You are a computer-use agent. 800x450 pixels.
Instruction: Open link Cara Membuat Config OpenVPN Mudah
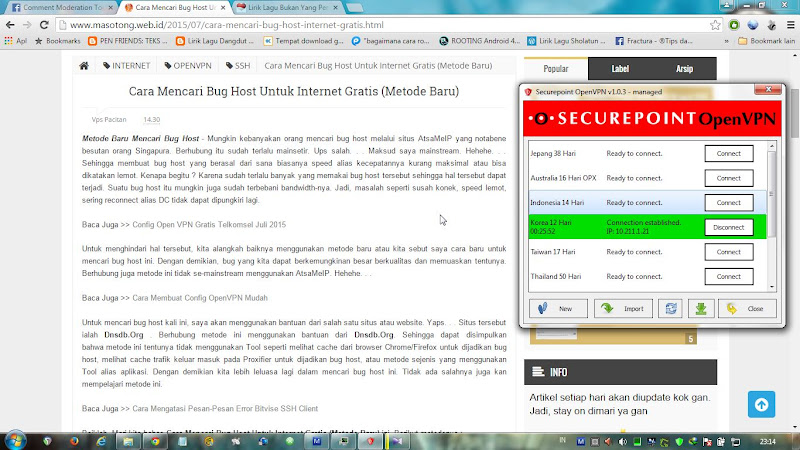200,298
